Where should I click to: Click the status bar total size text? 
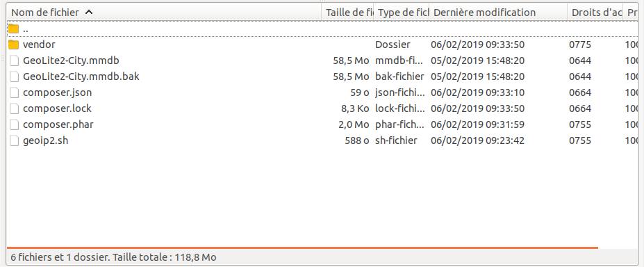coord(113,258)
